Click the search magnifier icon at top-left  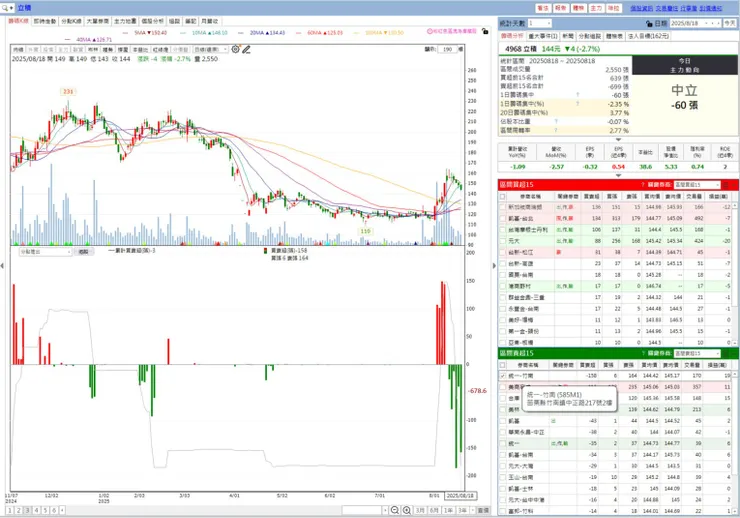click(x=5, y=8)
